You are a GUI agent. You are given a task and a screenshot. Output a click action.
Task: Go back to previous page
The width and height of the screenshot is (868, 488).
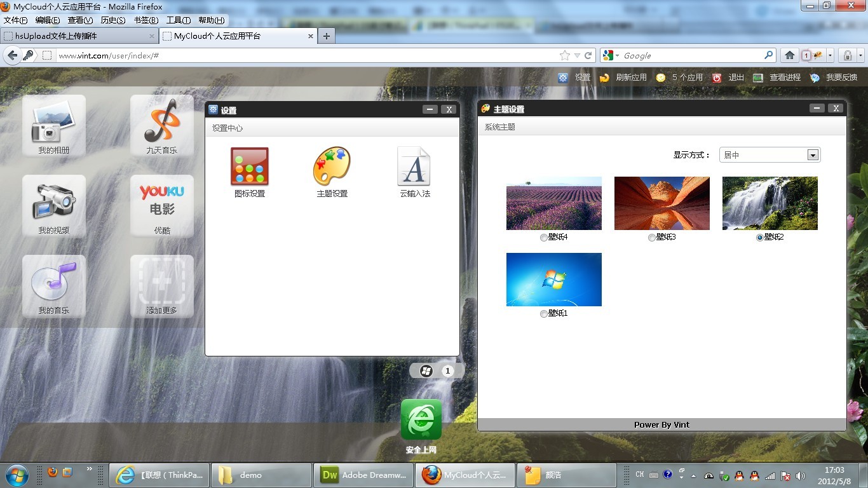pyautogui.click(x=12, y=55)
